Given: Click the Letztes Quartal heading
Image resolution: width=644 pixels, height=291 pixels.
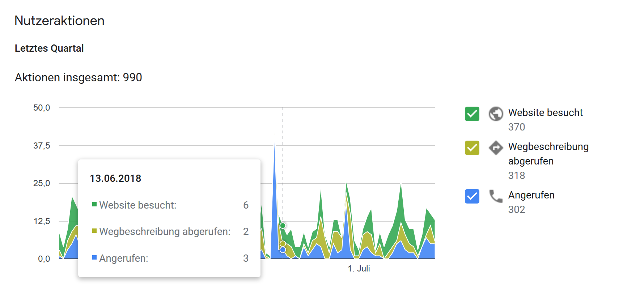Looking at the screenshot, I should pyautogui.click(x=49, y=48).
